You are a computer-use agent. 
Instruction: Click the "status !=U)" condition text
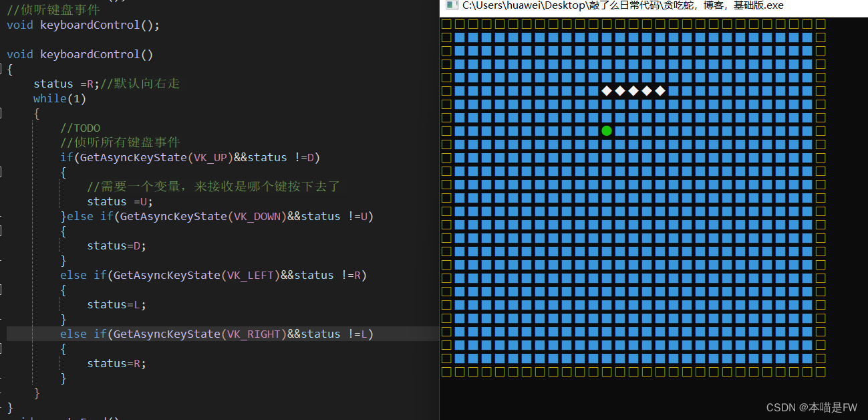[x=337, y=216]
